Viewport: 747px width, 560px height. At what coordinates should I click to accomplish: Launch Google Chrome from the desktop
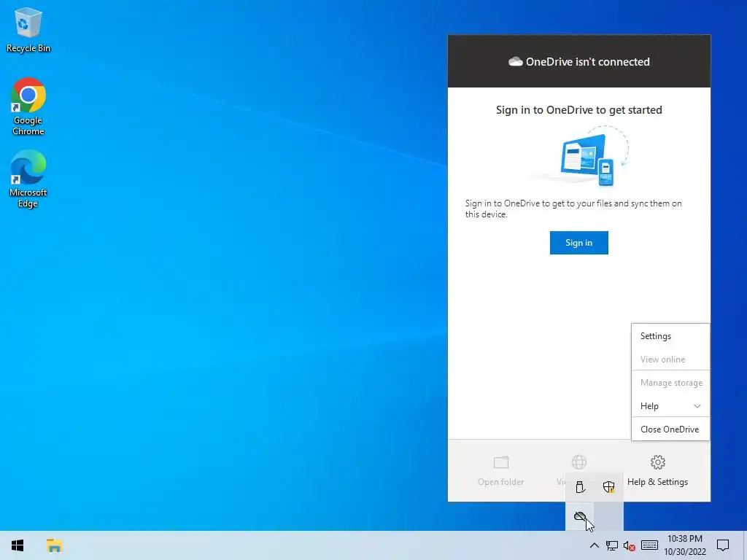28,106
